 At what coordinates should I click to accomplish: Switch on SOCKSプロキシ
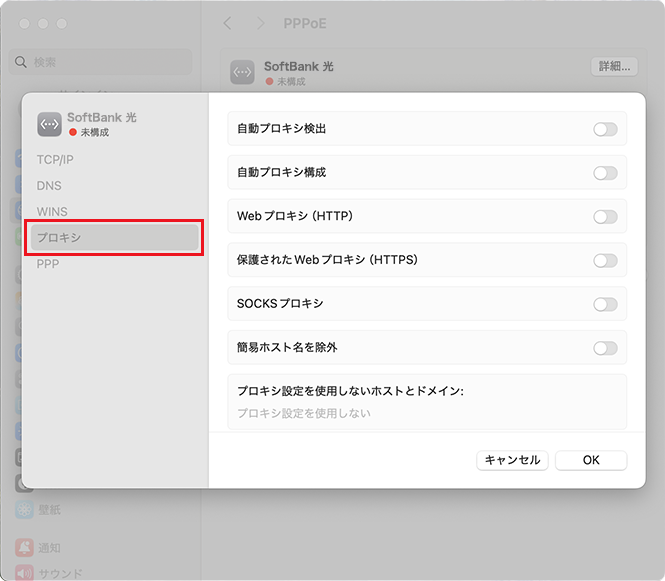605,305
